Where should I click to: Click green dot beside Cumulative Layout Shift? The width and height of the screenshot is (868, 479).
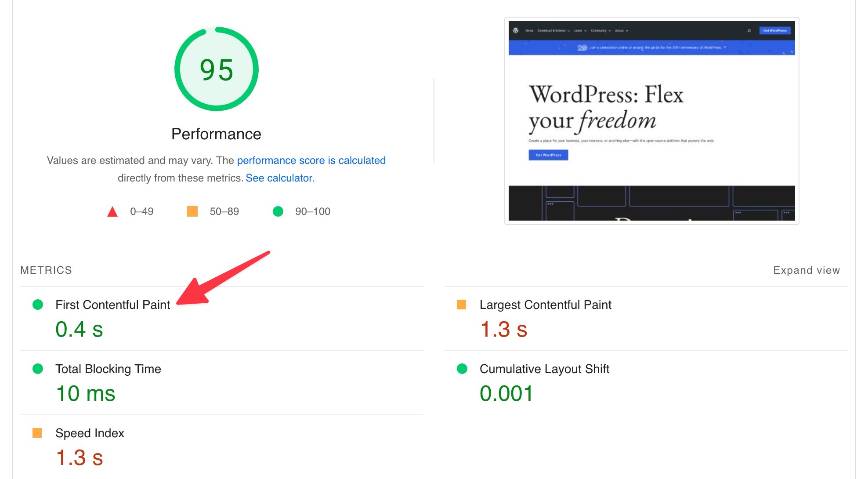point(462,369)
